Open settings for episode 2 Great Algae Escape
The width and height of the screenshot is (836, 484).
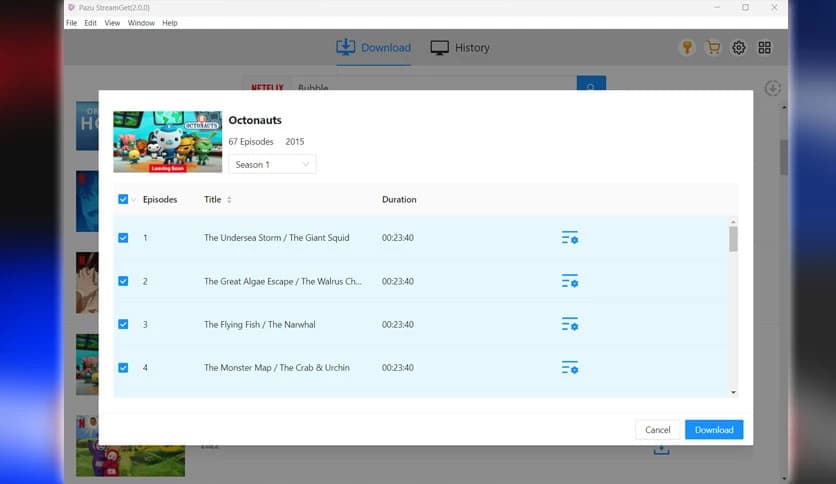569,281
